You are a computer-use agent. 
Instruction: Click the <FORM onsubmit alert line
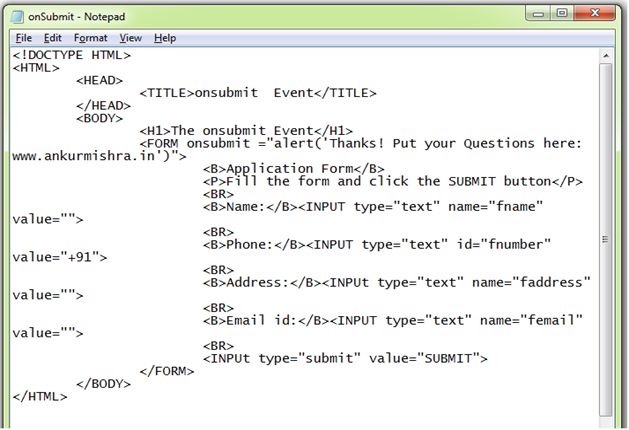pyautogui.click(x=361, y=144)
